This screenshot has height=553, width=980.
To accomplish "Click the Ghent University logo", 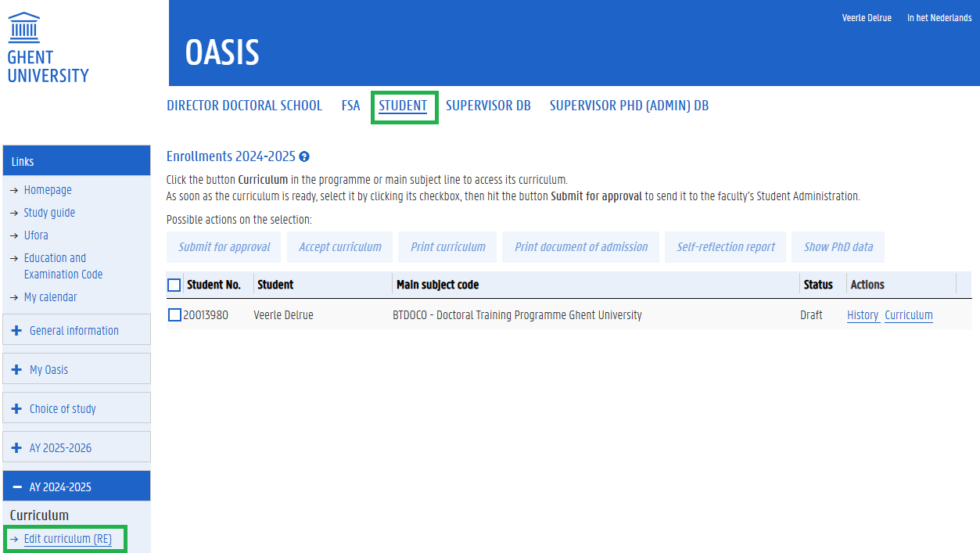I will click(x=48, y=48).
